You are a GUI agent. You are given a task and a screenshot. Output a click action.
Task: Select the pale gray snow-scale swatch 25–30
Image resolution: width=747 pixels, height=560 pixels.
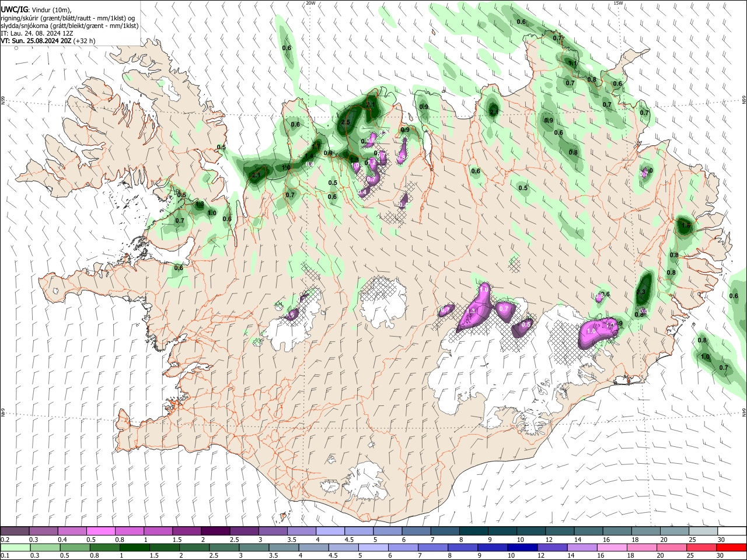703,531
